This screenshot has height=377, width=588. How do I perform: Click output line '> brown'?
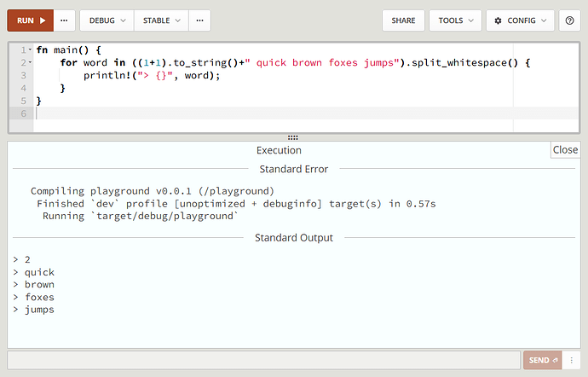(x=34, y=285)
